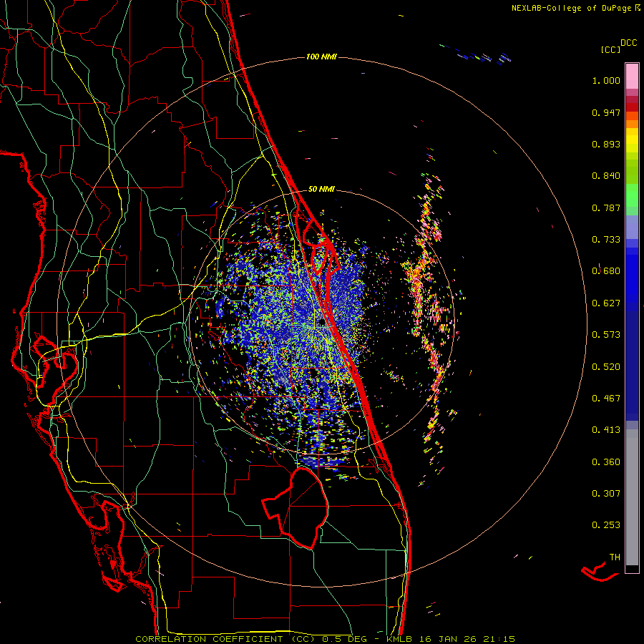644x644 pixels.
Task: Click the KMLB station identifier
Action: tap(399, 639)
